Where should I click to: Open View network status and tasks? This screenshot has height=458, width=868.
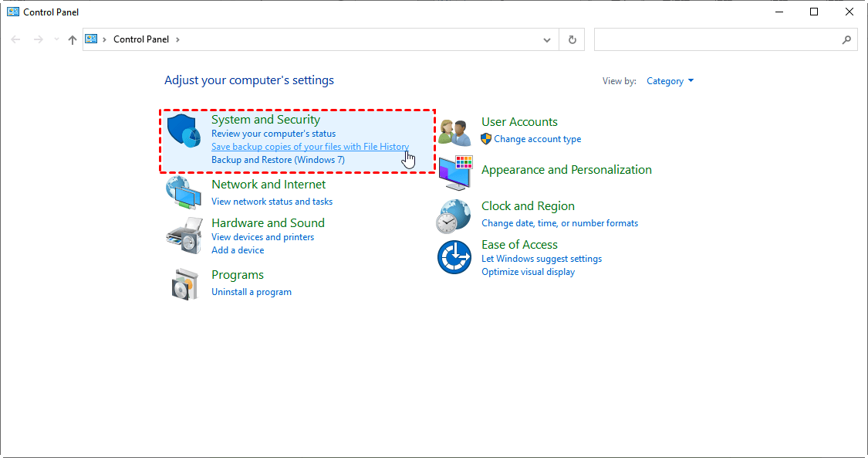click(272, 202)
